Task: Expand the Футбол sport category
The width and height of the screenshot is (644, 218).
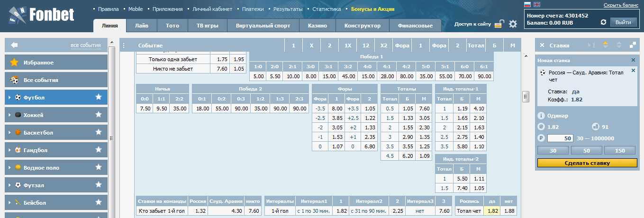Action: [x=9, y=98]
